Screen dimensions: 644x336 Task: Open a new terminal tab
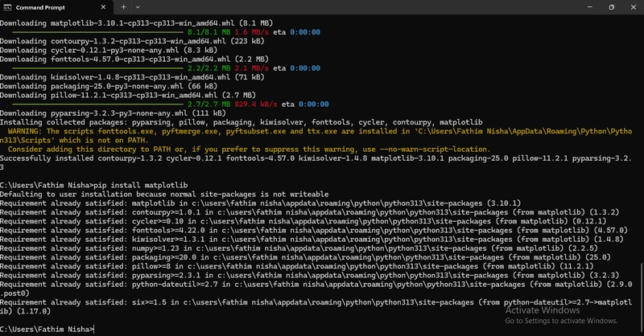pos(124,7)
